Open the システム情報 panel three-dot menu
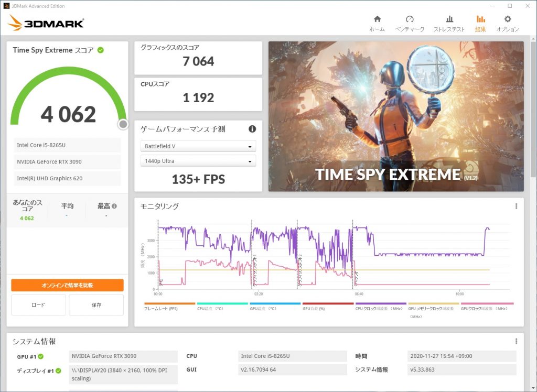Viewport: 537px width, 392px height. [516, 341]
